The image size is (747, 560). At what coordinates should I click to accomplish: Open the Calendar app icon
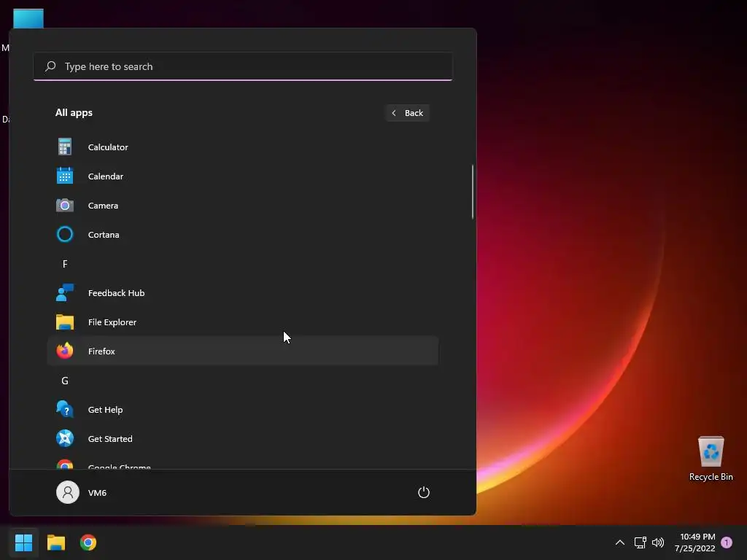click(65, 176)
